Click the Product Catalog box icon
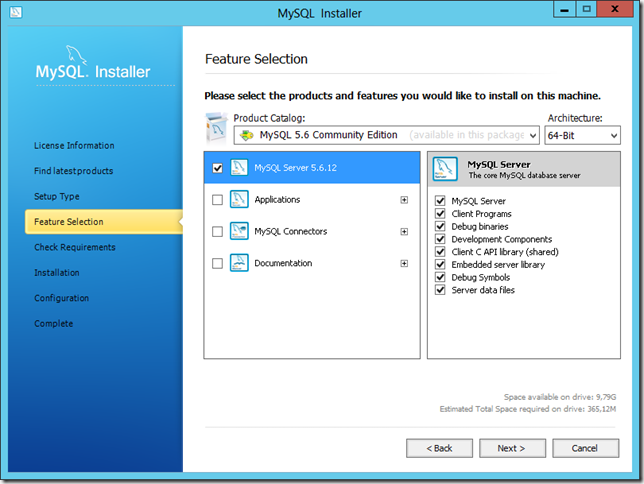The height and width of the screenshot is (484, 644). [x=216, y=129]
